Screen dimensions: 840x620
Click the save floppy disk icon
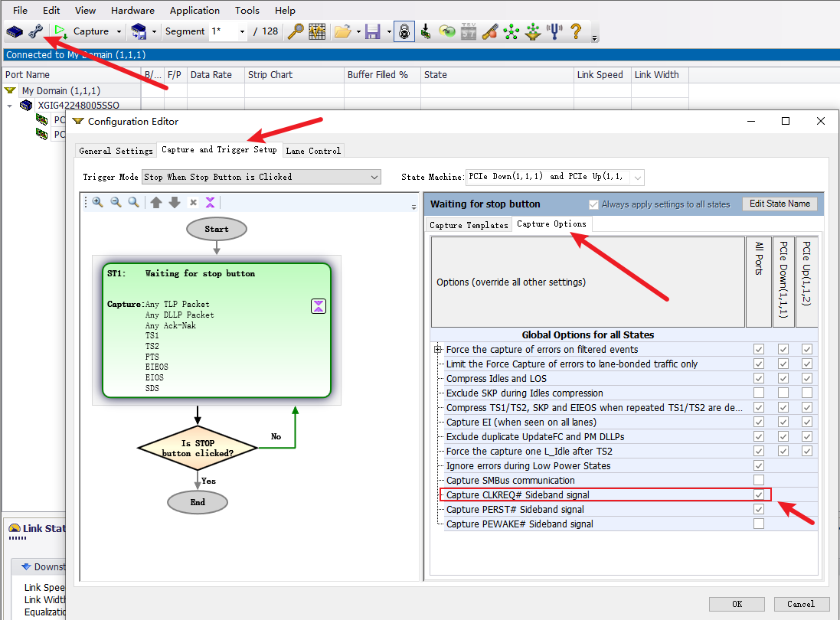(x=373, y=31)
